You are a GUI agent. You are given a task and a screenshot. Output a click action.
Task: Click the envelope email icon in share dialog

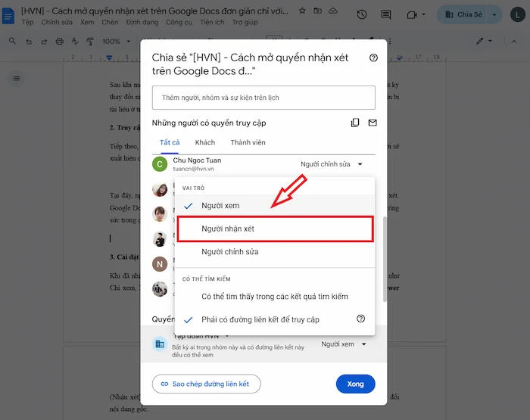373,123
